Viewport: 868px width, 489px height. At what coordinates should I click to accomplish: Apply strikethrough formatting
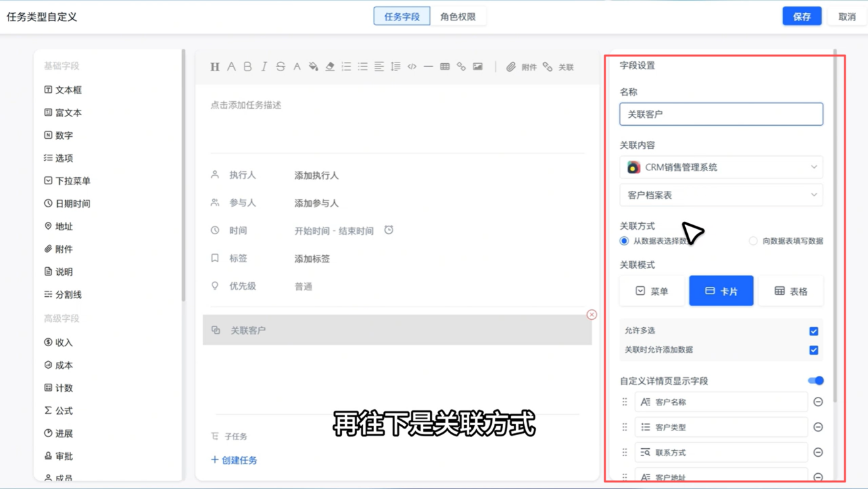click(281, 66)
